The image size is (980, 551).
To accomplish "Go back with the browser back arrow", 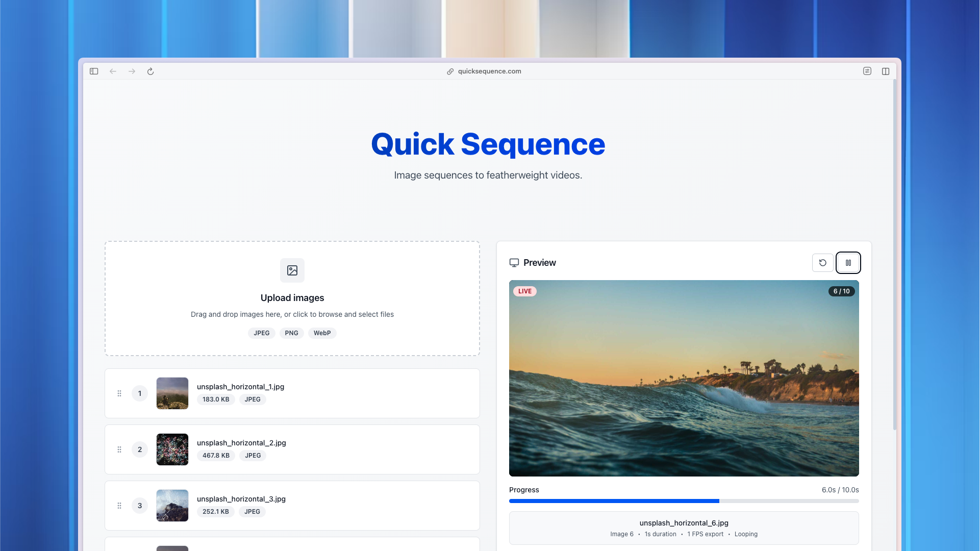I will pos(113,71).
